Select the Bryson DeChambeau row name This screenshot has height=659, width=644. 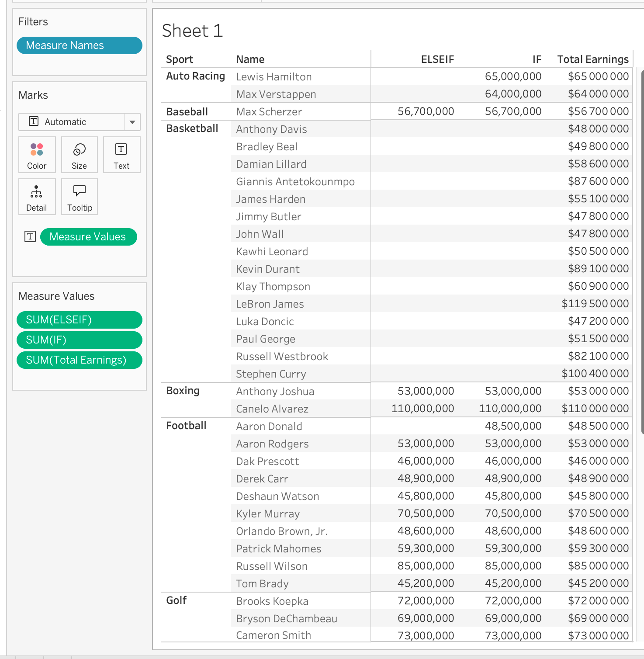[x=287, y=619]
